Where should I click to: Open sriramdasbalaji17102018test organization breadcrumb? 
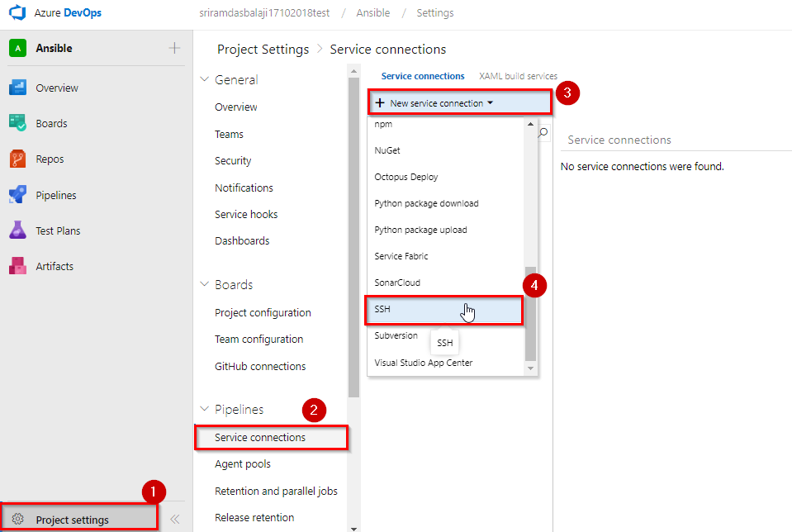tap(264, 12)
